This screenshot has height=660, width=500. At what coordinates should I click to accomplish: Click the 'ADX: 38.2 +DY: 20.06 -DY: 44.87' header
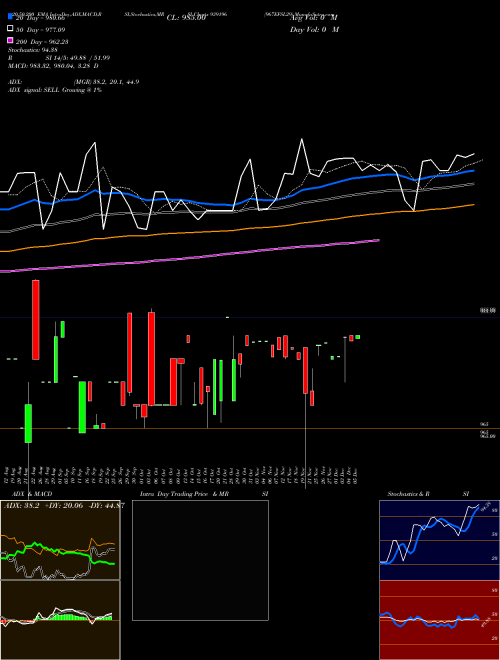pos(64,506)
